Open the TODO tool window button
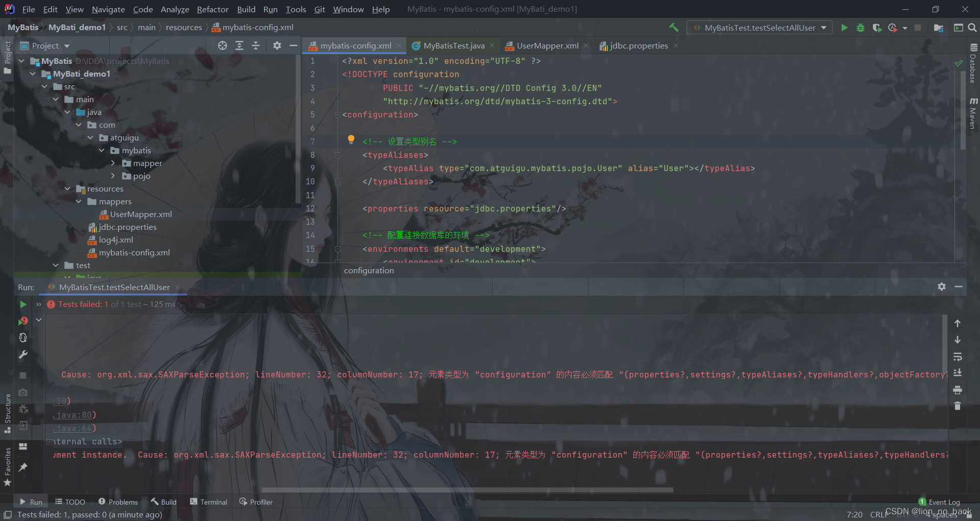This screenshot has height=521, width=980. 70,502
